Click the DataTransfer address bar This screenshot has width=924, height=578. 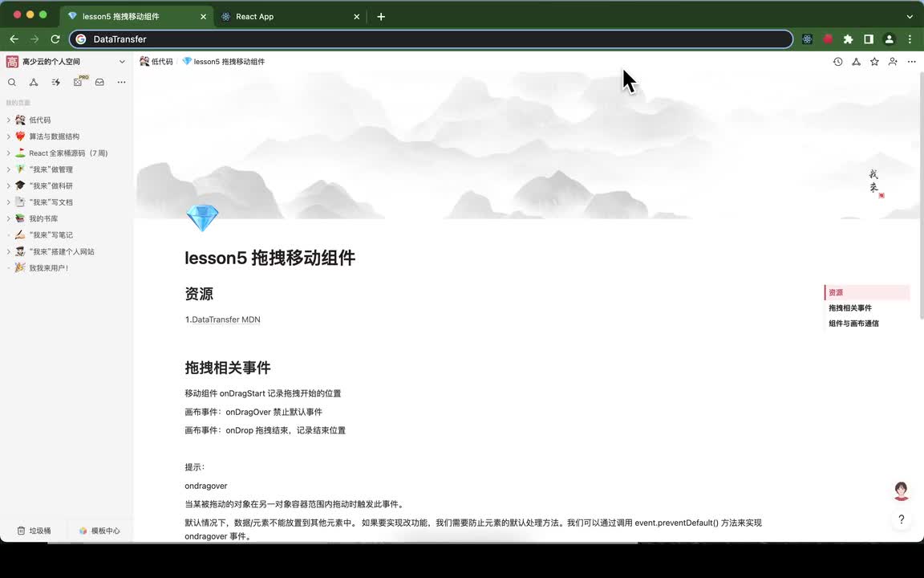point(432,39)
